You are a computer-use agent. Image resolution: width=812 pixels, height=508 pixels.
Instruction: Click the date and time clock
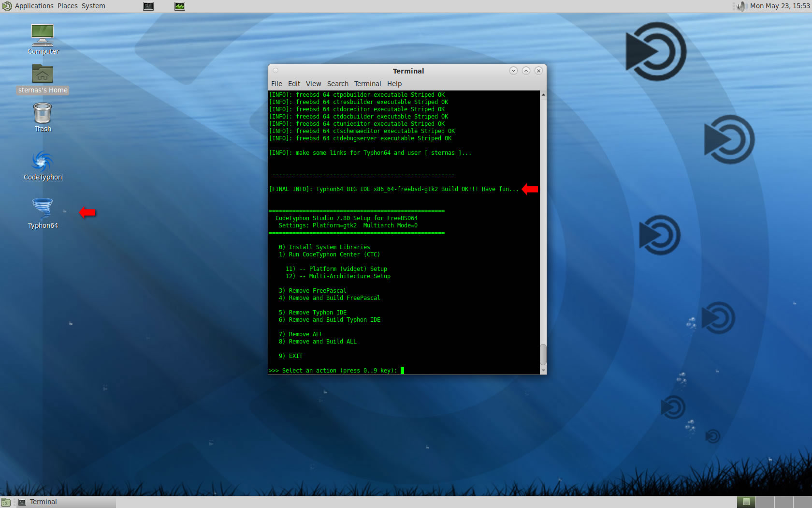[780, 6]
